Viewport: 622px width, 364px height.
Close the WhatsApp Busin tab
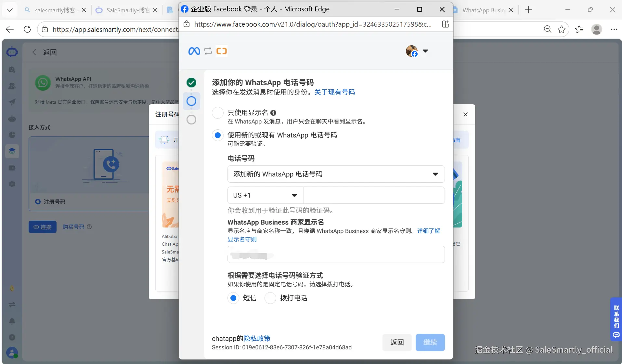point(511,10)
